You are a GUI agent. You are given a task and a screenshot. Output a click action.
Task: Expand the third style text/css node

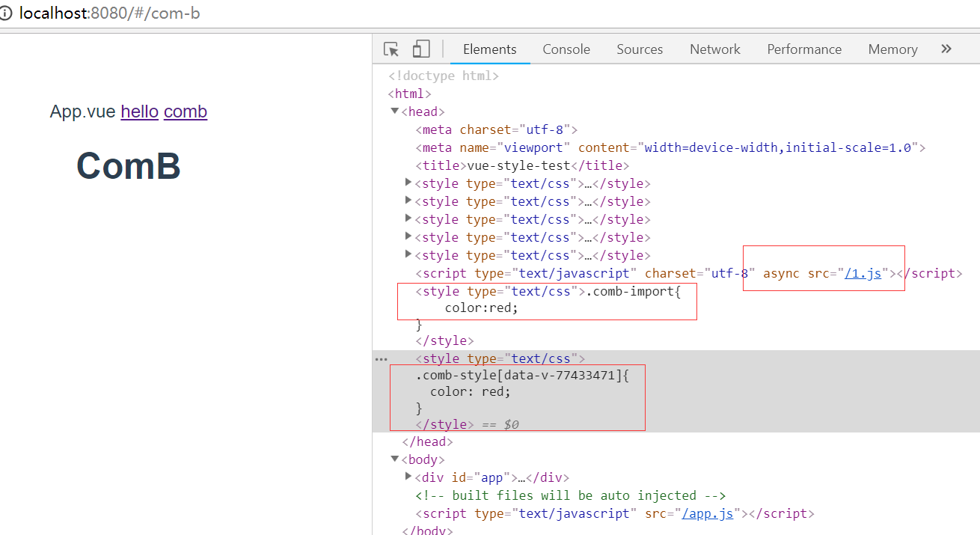point(408,218)
